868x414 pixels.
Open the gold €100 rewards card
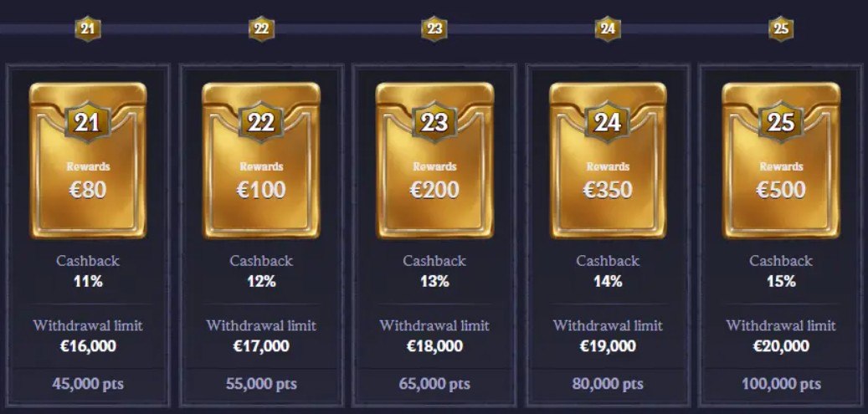click(x=261, y=161)
